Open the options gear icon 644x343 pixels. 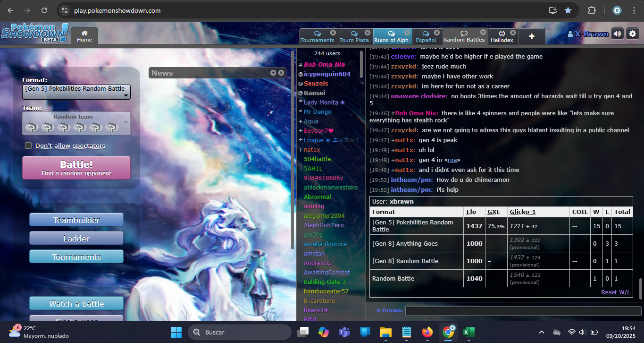click(x=632, y=34)
